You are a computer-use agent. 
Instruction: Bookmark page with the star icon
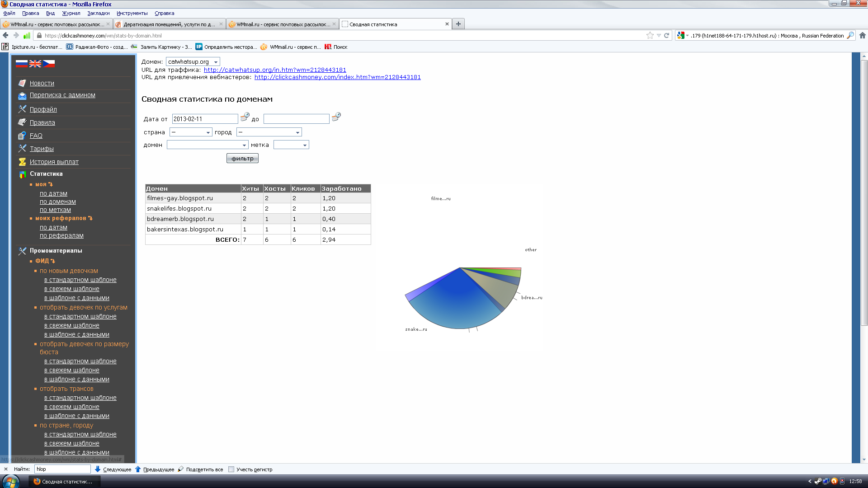tap(650, 35)
